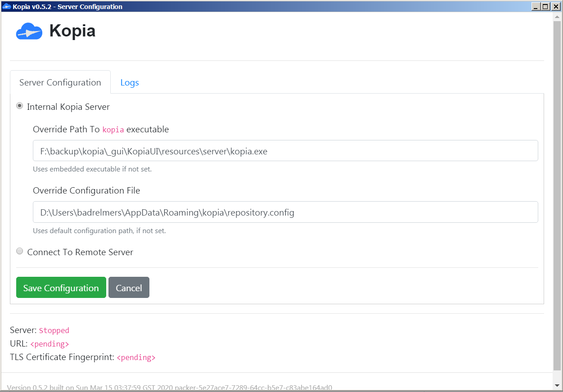Click the highlighted kopia text in the label
This screenshot has height=392, width=563.
pos(113,129)
